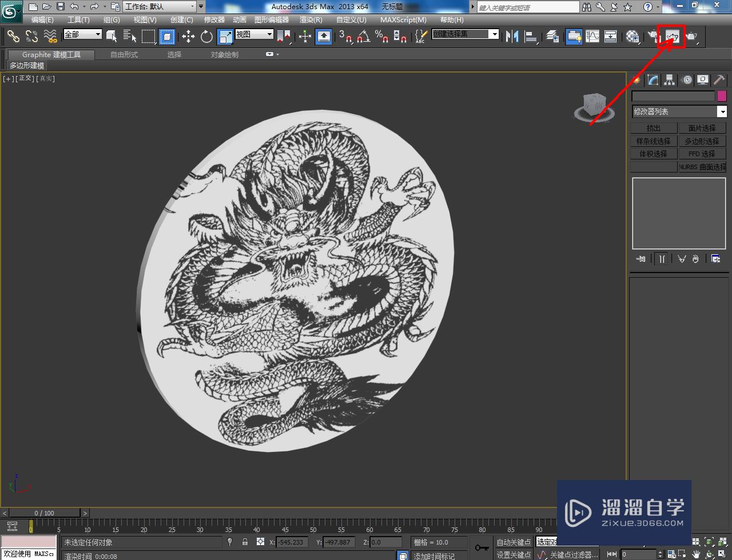732x560 pixels.
Task: Open the 工作台: 默认 workspace dropdown
Action: tap(160, 7)
